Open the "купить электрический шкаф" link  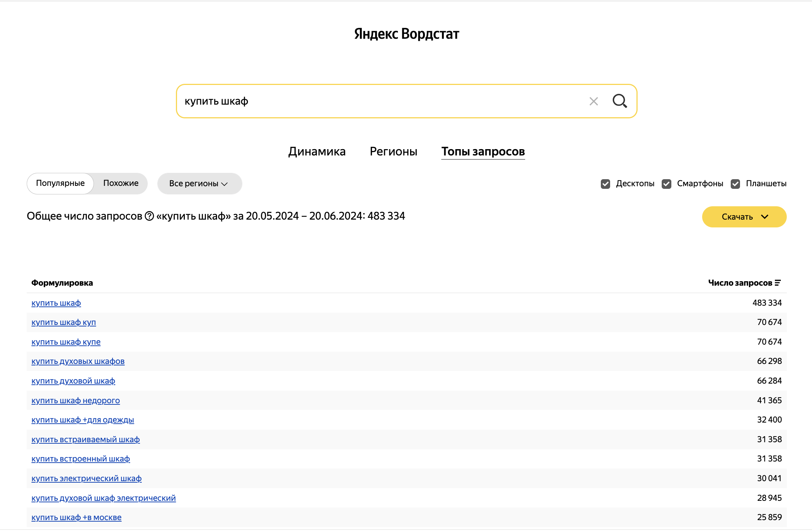[86, 478]
